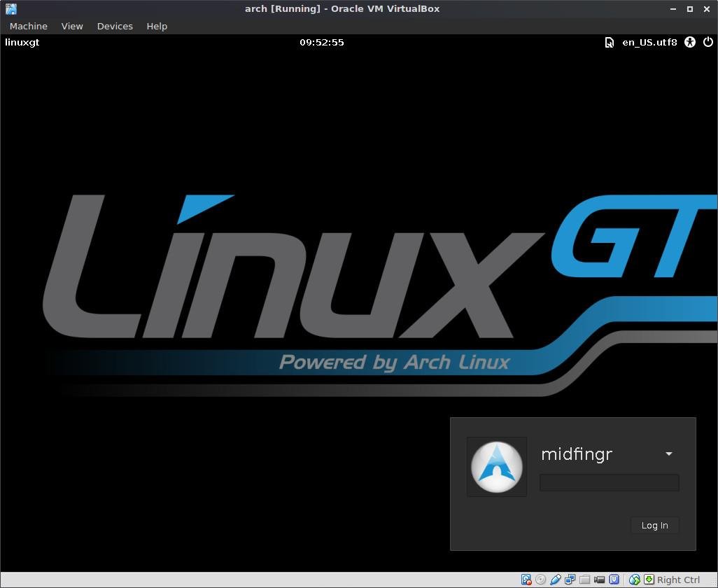Open the Machine menu
Viewport: 718px width, 588px height.
[x=28, y=26]
